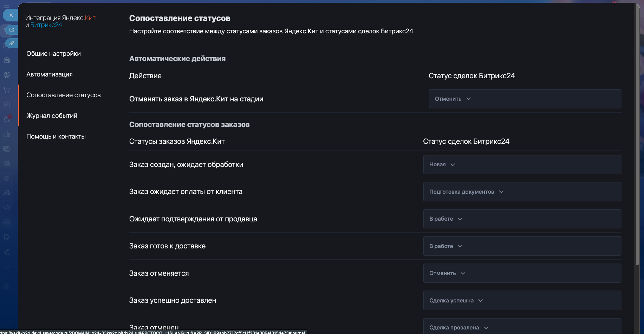The image size is (644, 334).
Task: Open the shopping cart sidebar icon
Action: [7, 90]
